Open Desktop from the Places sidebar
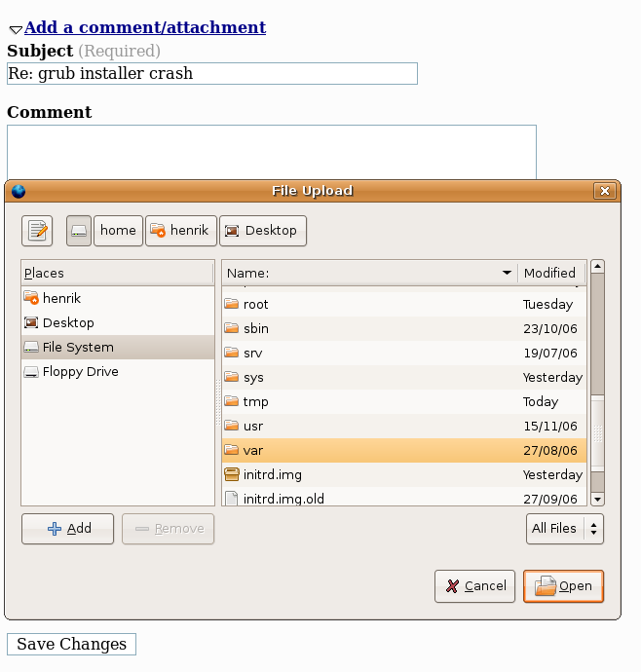 [x=68, y=322]
